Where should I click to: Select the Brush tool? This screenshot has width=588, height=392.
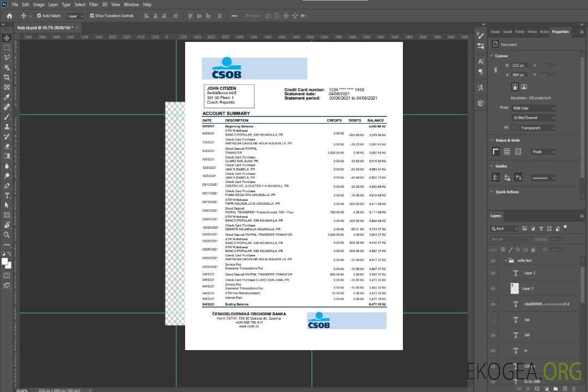(x=7, y=117)
